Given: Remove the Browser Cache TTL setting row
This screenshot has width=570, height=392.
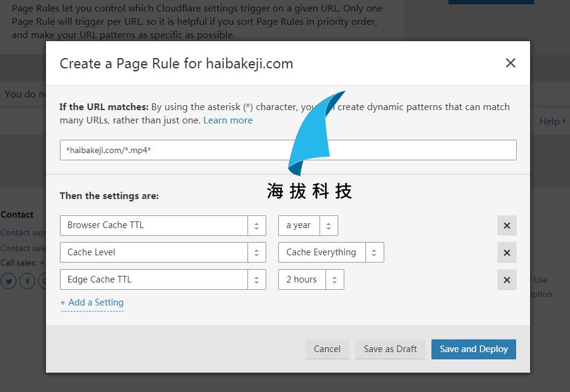Looking at the screenshot, I should [x=506, y=226].
